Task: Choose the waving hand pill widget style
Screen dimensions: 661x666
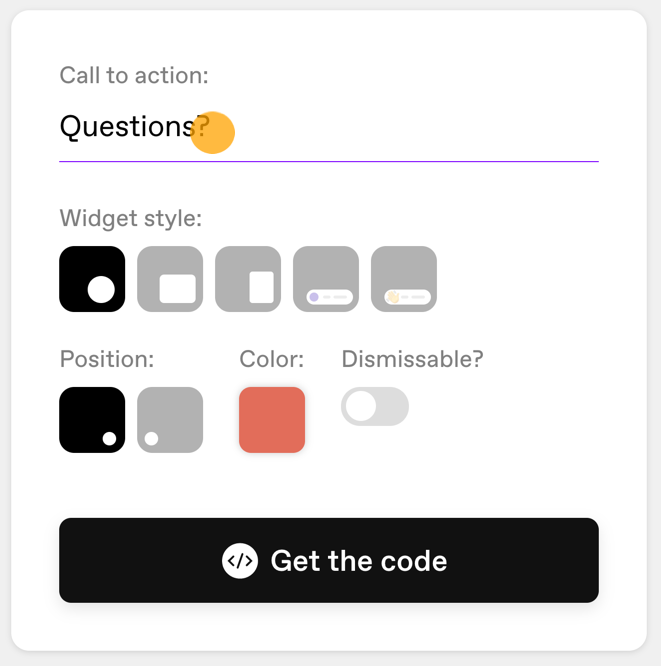Action: [x=404, y=279]
